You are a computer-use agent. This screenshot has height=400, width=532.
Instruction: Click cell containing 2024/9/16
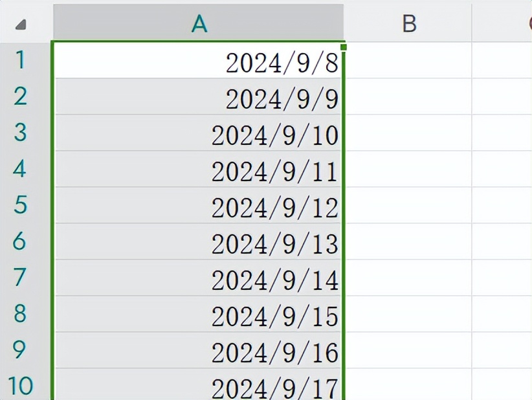pos(199,350)
